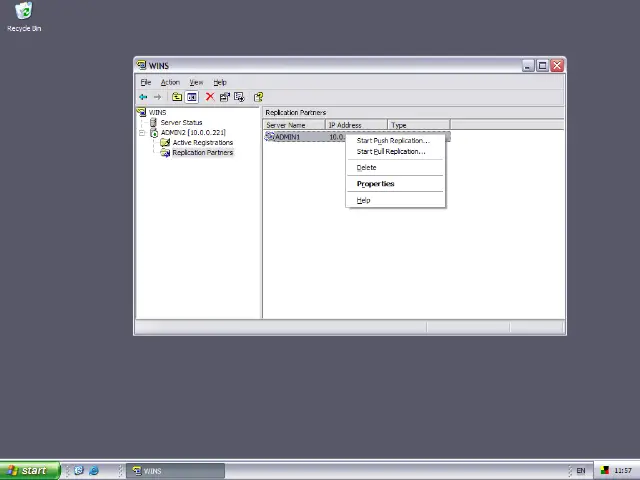640x480 pixels.
Task: Sort by Server Name column header
Action: click(294, 125)
